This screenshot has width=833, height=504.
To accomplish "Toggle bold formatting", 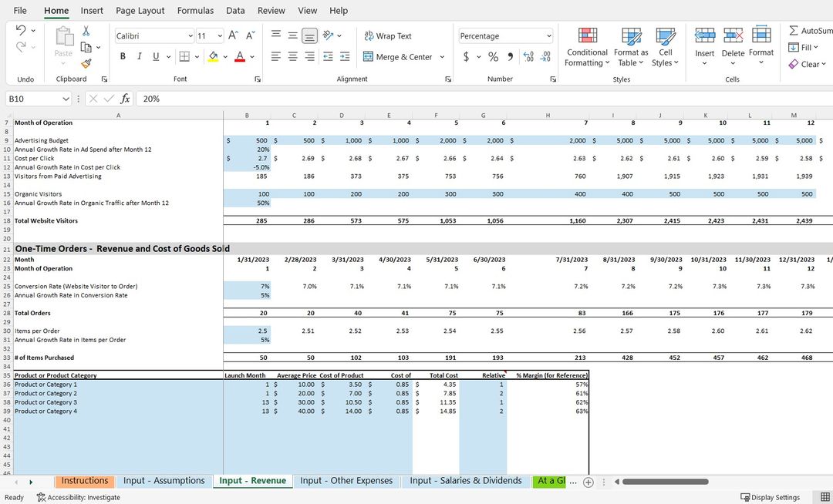I will tap(123, 56).
